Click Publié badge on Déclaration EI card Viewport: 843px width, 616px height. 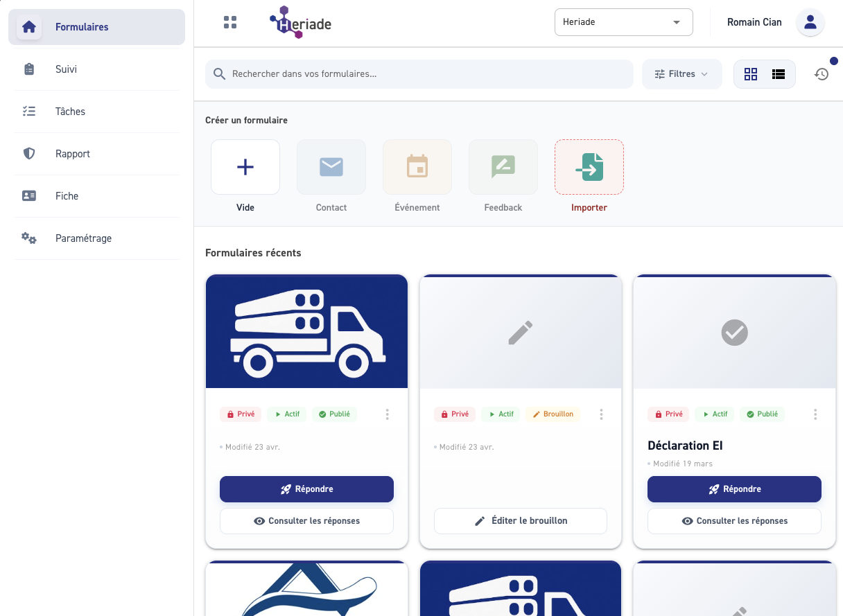tap(762, 414)
